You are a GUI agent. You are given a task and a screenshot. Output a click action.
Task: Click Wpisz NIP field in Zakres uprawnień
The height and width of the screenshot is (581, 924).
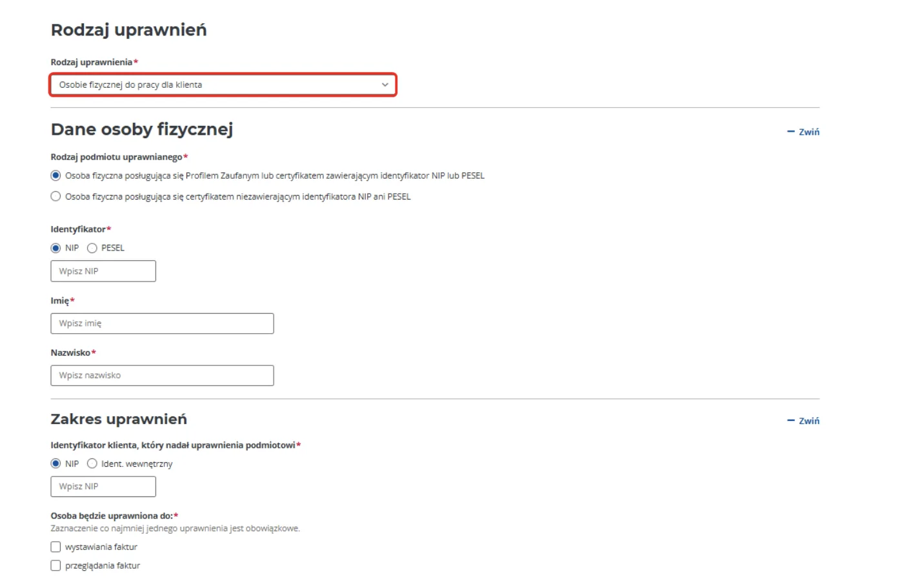click(103, 487)
